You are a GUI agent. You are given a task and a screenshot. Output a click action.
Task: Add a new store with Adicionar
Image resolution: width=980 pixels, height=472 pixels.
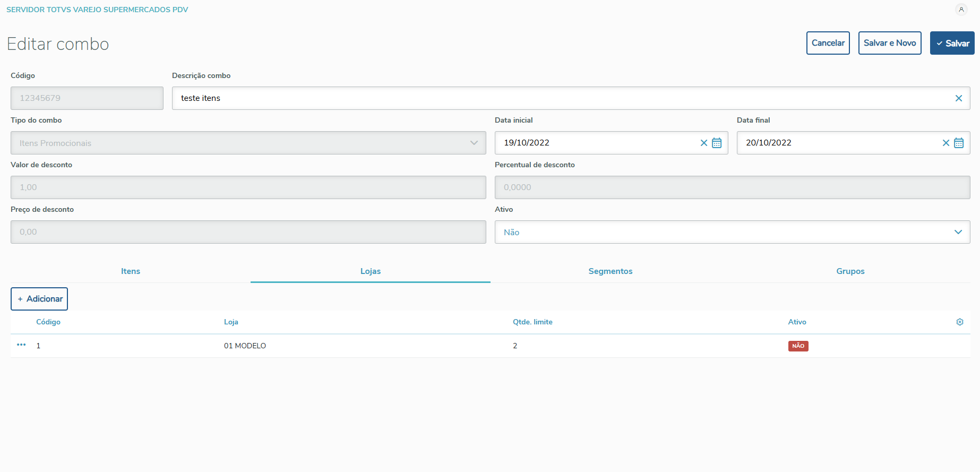pos(39,299)
